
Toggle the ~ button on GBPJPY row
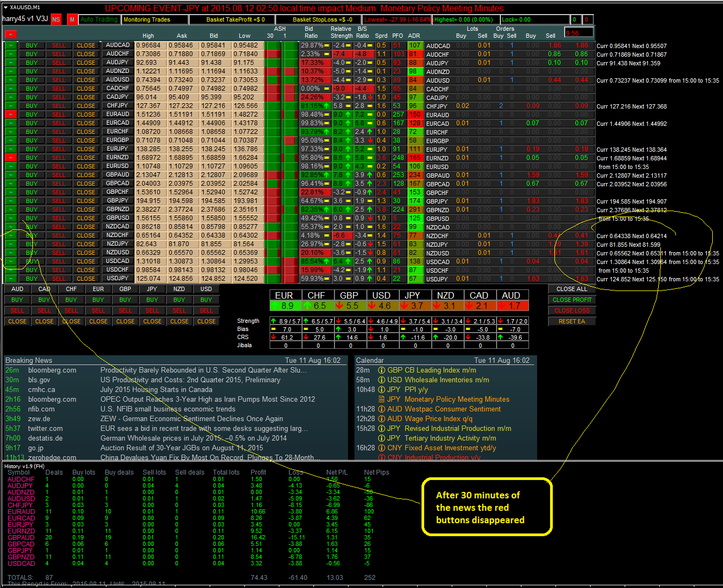click(10, 201)
